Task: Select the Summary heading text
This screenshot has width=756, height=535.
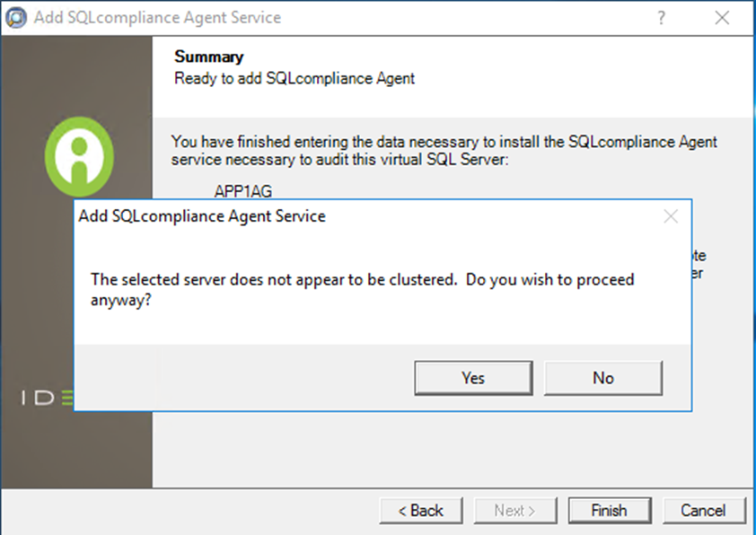Action: [x=208, y=57]
